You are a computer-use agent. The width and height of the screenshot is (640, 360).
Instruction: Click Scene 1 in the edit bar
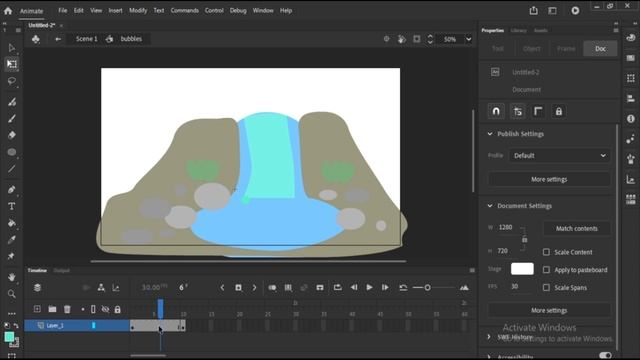[x=87, y=39]
